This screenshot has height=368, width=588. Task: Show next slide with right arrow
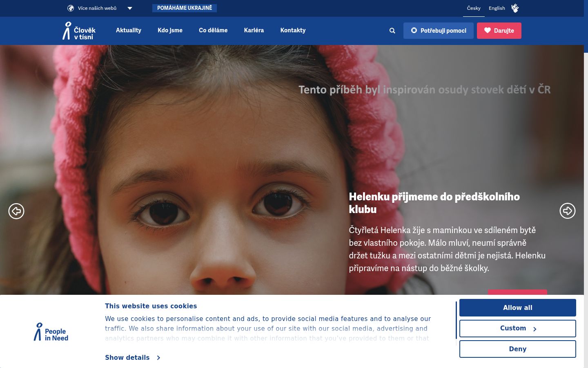click(x=568, y=211)
